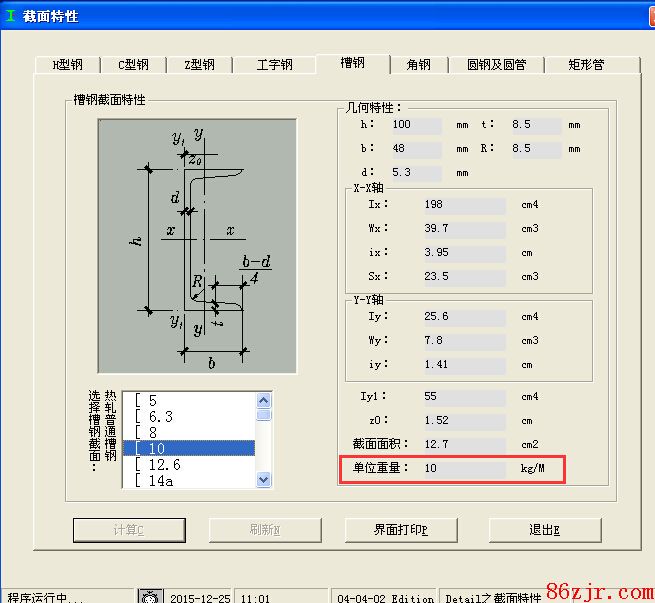The height and width of the screenshot is (603, 655).
Task: Select the [ 14a section entry
Action: click(x=190, y=480)
